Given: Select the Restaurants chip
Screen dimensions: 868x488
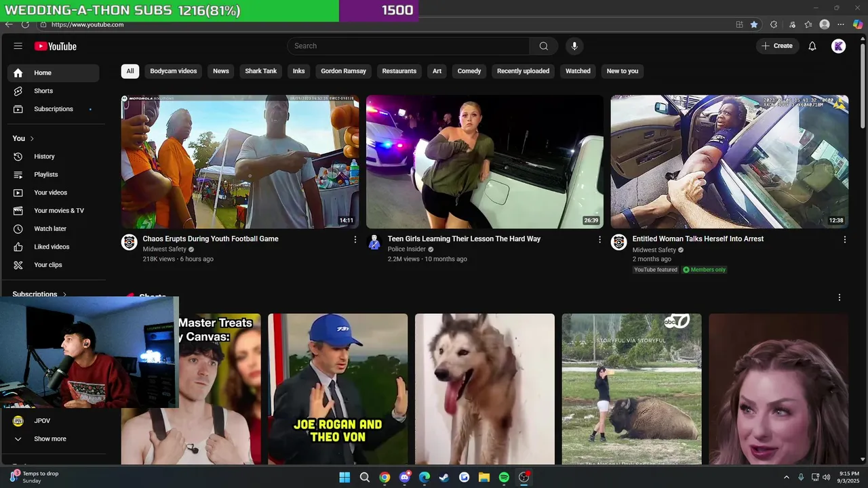Looking at the screenshot, I should (x=399, y=71).
